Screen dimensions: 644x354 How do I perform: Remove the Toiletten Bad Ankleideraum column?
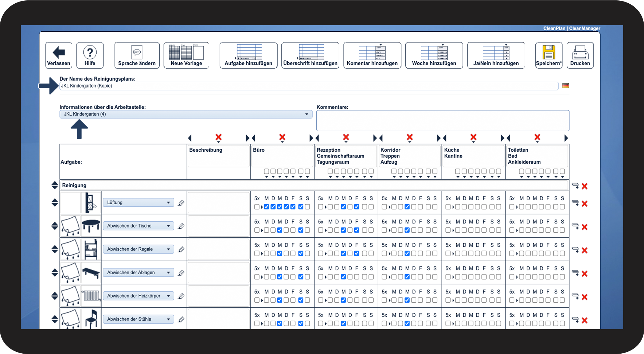click(537, 137)
